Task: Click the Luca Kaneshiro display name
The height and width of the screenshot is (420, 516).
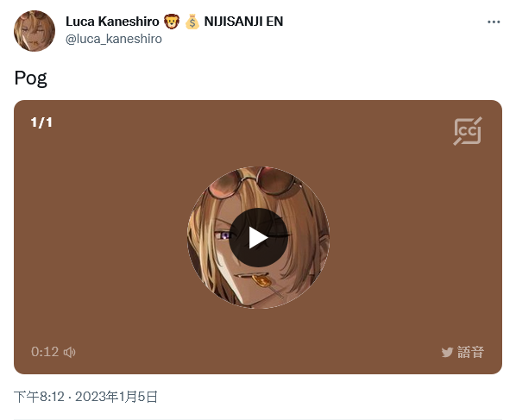Action: (112, 22)
